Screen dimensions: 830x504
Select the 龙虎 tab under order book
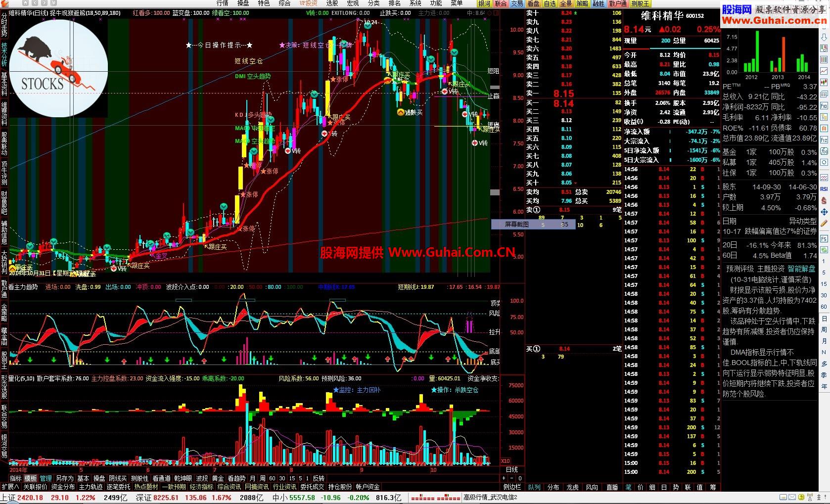[x=573, y=487]
